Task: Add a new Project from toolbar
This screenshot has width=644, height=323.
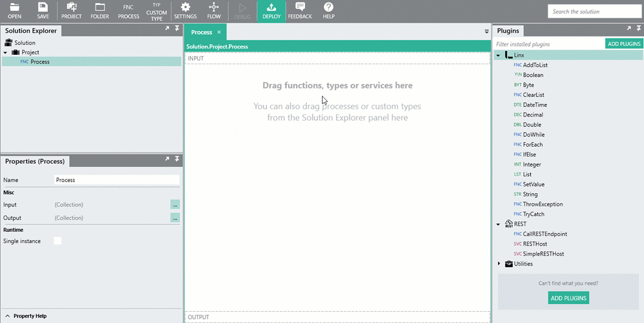Action: [72, 11]
